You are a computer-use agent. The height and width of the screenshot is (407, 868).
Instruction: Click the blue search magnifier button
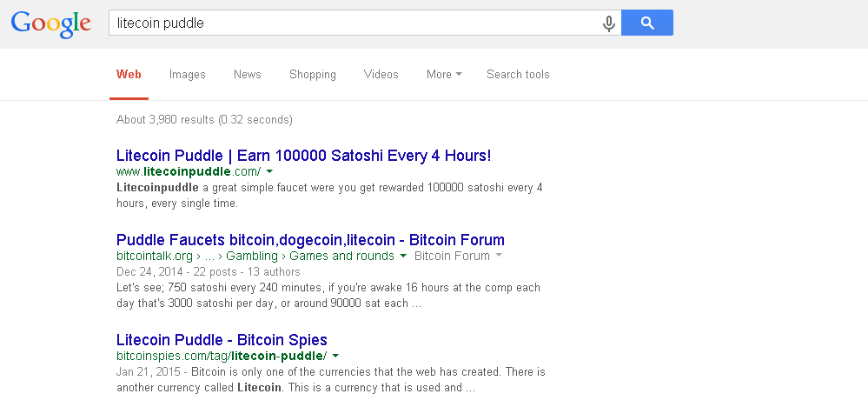[x=647, y=23]
